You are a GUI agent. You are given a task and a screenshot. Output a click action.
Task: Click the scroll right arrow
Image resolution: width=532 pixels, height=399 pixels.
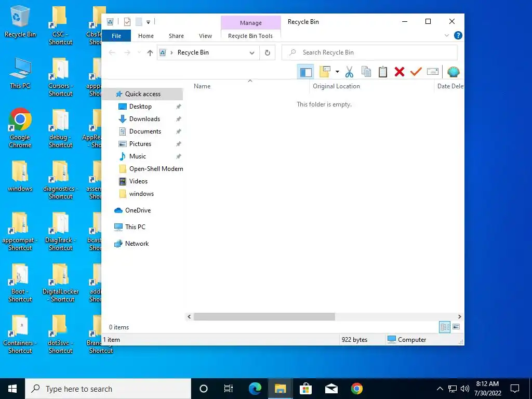[459, 316]
